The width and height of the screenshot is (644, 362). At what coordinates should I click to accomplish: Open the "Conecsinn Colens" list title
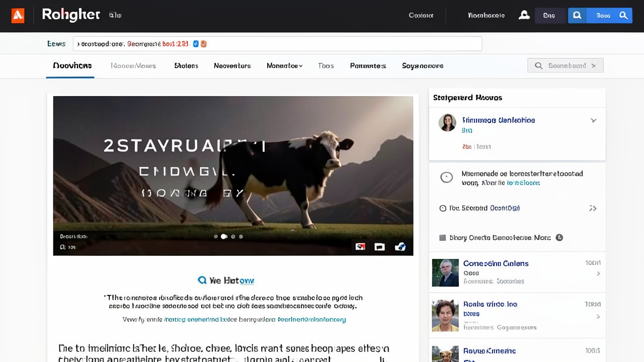pyautogui.click(x=496, y=263)
